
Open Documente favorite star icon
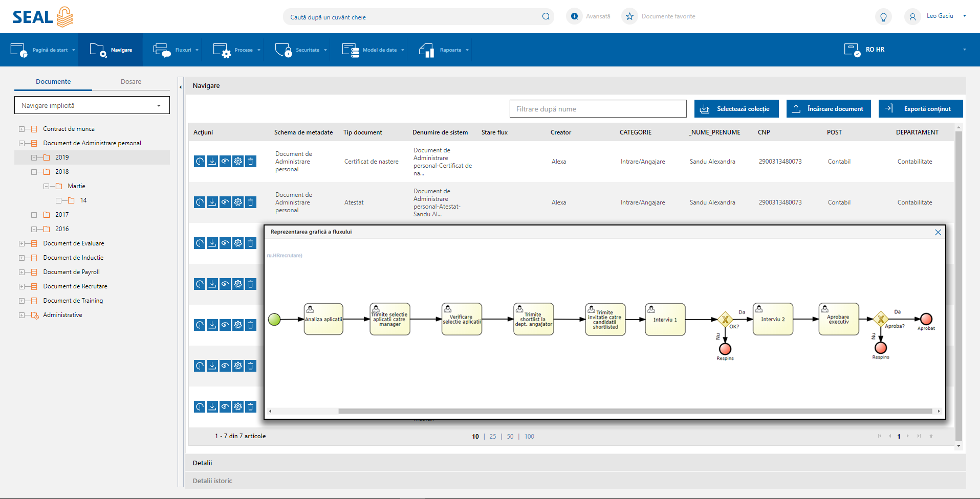[x=629, y=16]
